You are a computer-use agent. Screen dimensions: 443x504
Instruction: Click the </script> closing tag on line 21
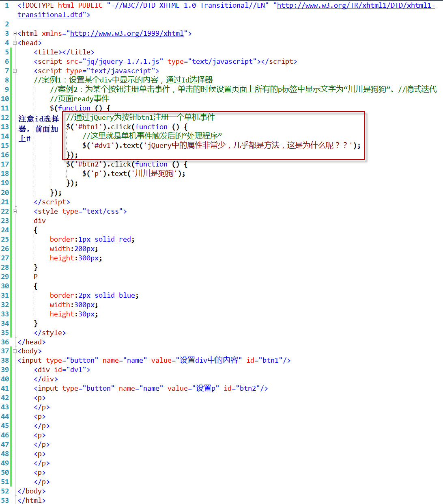52,202
